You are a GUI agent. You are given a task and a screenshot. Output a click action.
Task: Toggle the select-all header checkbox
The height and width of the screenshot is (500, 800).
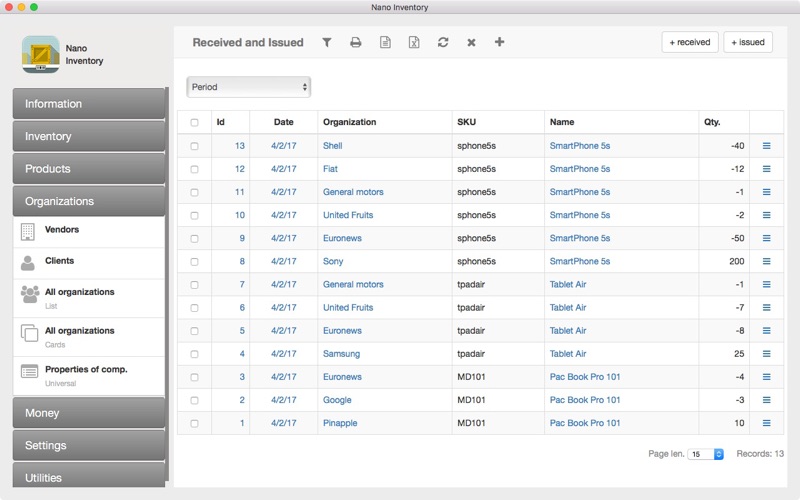194,122
